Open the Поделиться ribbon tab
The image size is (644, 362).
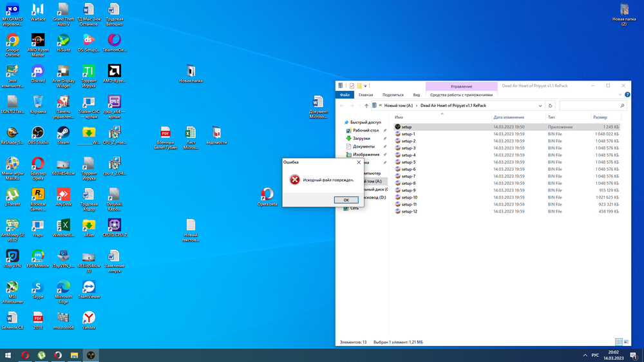(393, 95)
